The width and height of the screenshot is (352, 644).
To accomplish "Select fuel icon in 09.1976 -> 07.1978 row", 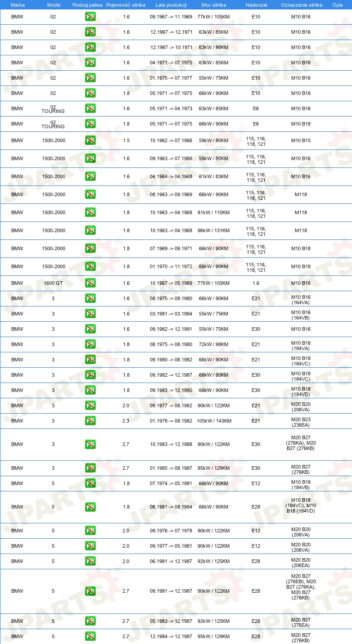I will click(x=90, y=531).
